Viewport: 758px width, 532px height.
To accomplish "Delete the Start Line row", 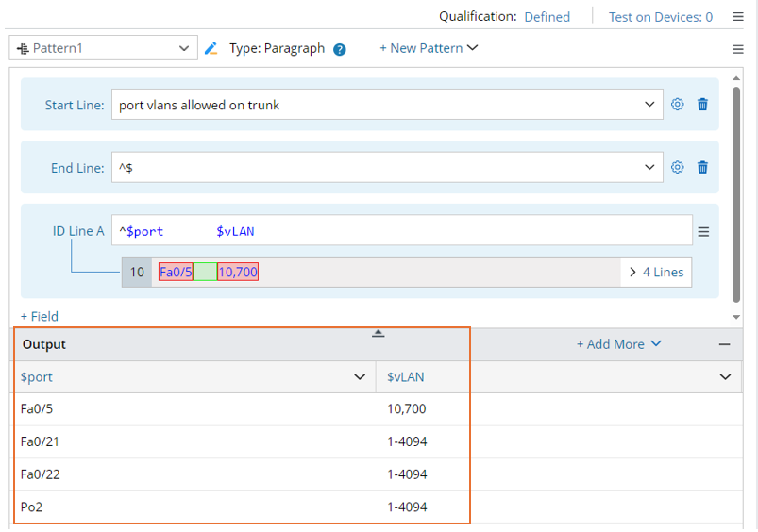I will (x=702, y=105).
